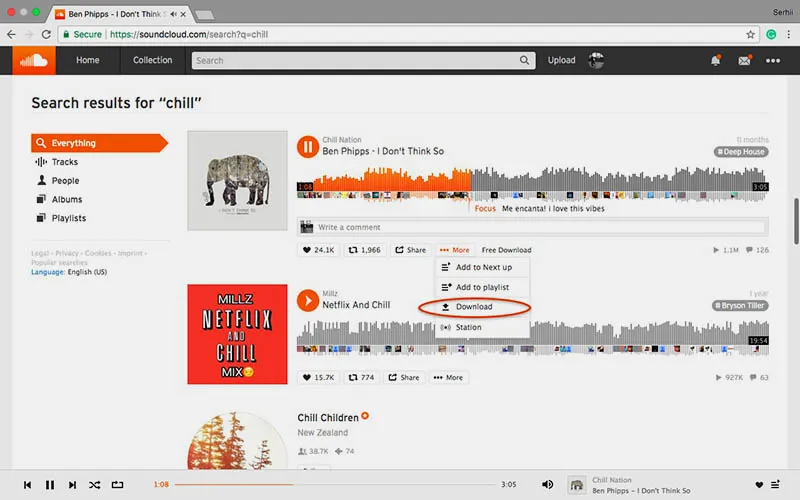Skip to previous track in player bar

(28, 485)
